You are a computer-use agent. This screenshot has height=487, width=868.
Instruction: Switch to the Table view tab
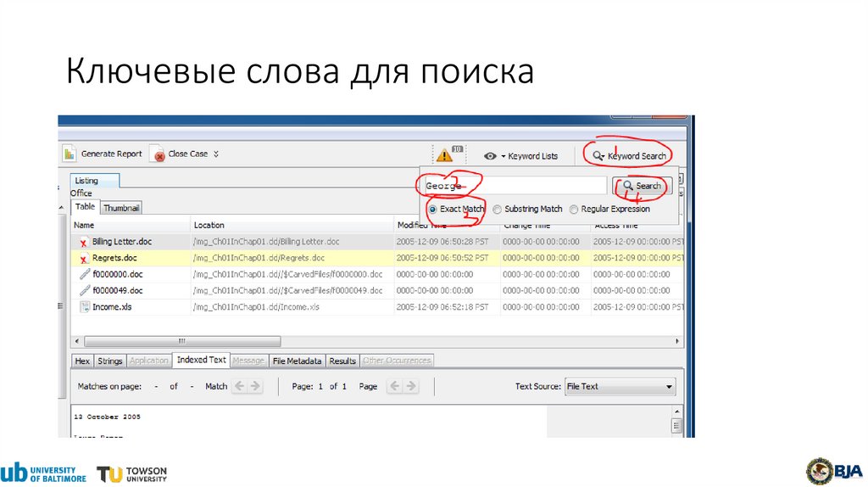pyautogui.click(x=86, y=207)
